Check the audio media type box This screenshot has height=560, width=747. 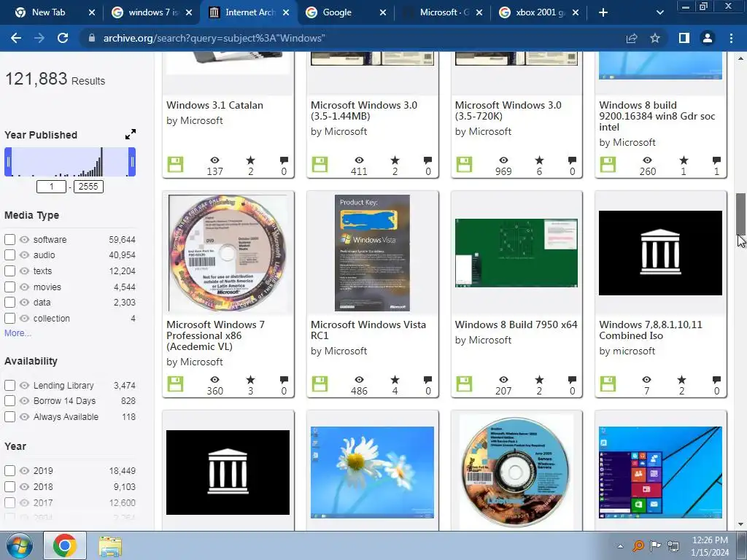tap(9, 255)
